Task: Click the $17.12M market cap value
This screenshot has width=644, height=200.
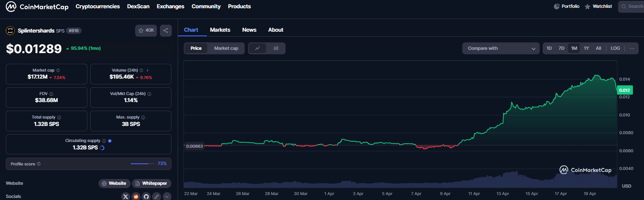Action: 37,77
